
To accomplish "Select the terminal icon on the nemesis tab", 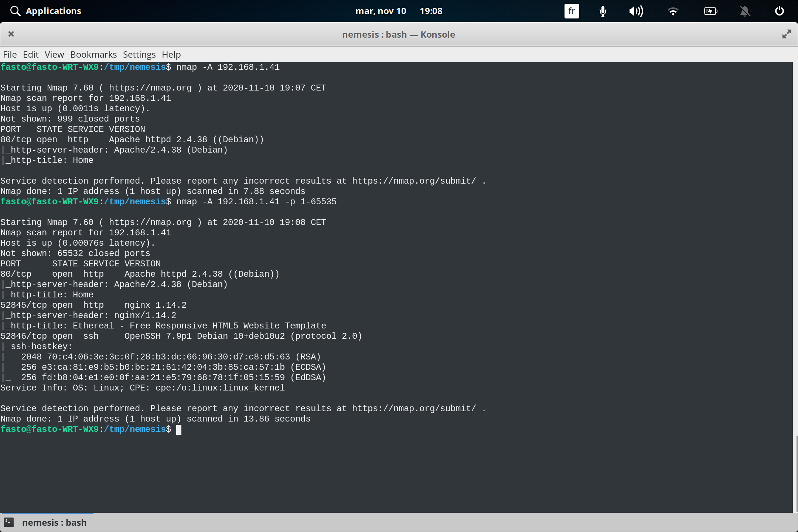I will point(8,522).
